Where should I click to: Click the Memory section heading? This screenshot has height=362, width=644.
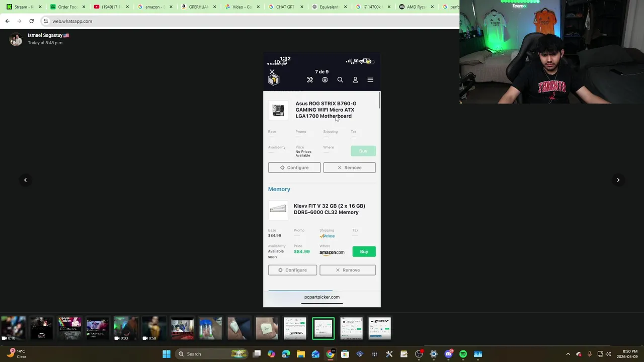coord(279,189)
